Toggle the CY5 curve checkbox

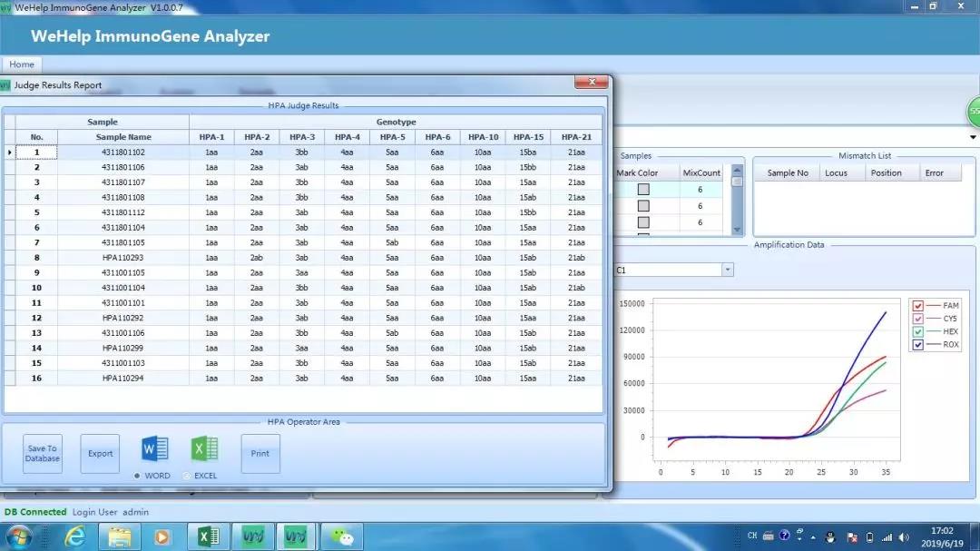(x=917, y=319)
